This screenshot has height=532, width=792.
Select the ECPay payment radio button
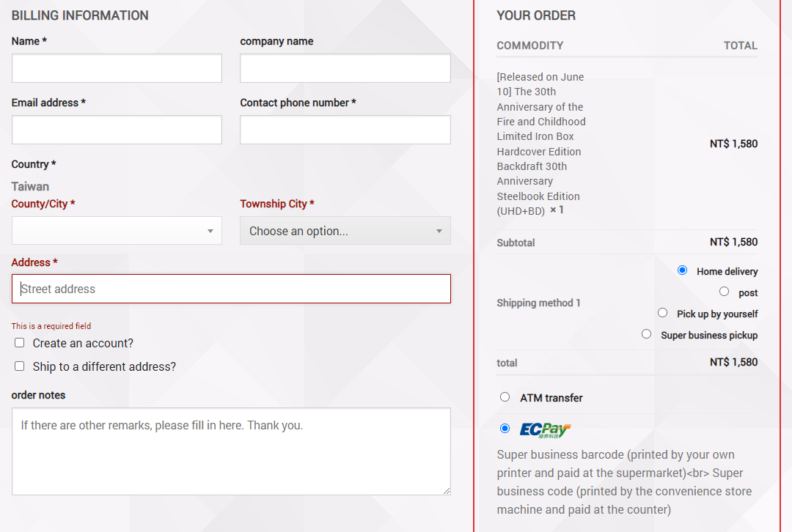click(505, 429)
